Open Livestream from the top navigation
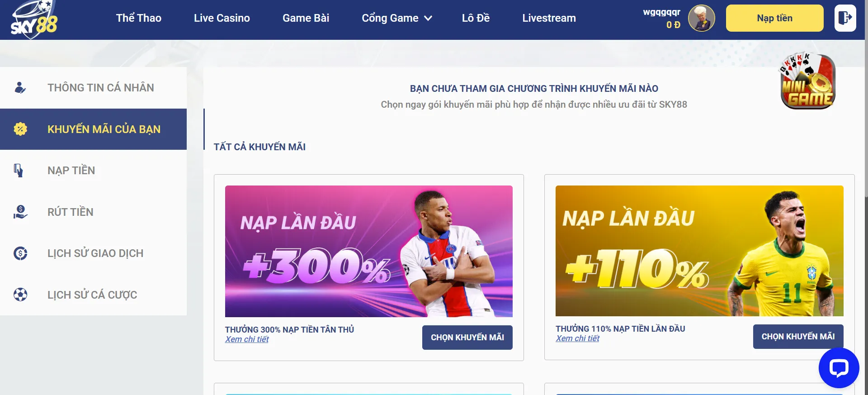The height and width of the screenshot is (395, 868). (549, 18)
